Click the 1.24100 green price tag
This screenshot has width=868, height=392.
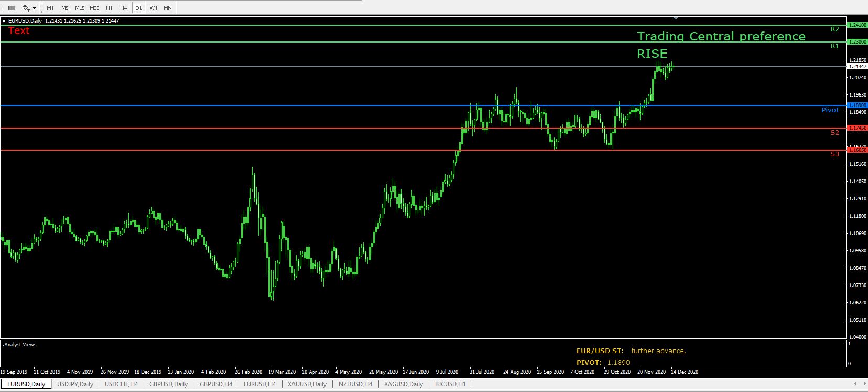858,25
